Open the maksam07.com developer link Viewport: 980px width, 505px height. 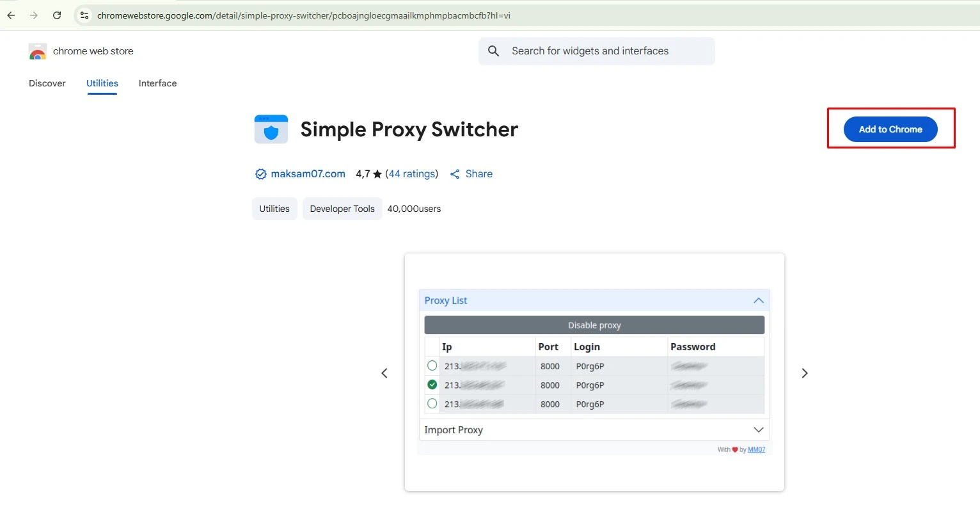pyautogui.click(x=308, y=174)
